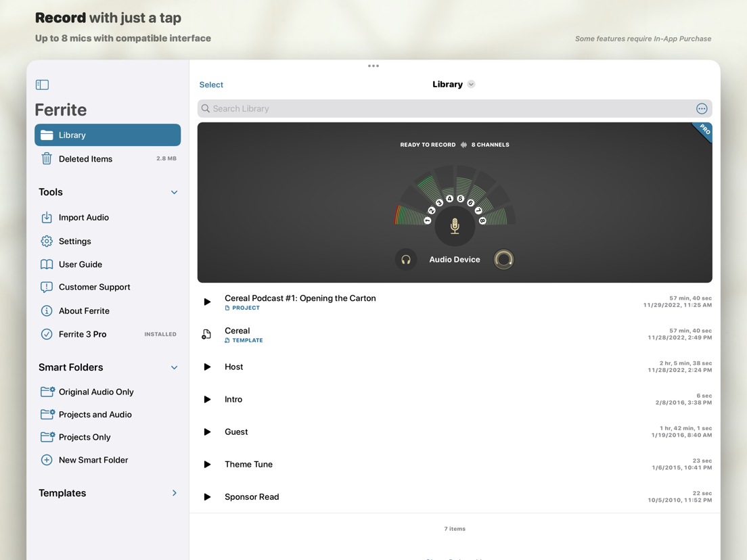Collapse the Tools section chevron

coord(175,192)
